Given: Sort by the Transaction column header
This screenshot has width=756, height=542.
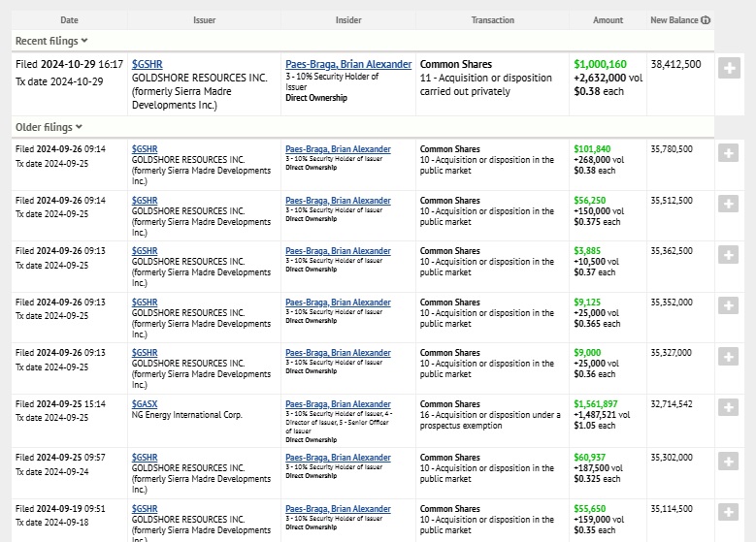Looking at the screenshot, I should [x=492, y=19].
